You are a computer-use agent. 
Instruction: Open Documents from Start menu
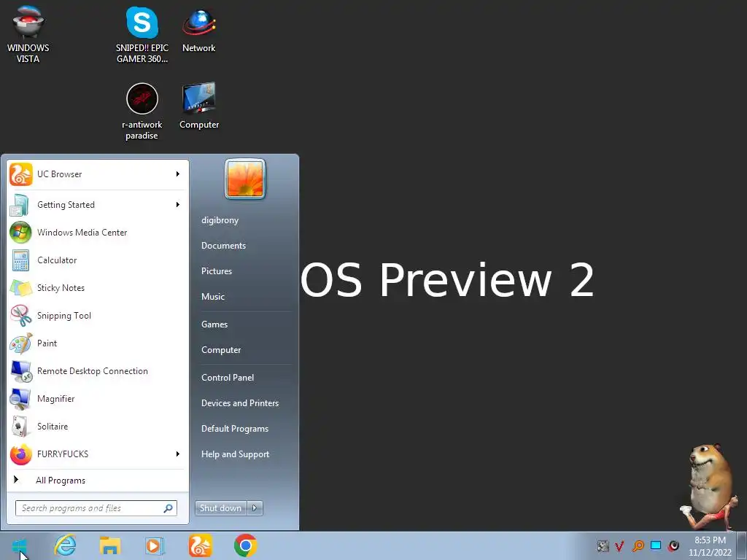223,246
